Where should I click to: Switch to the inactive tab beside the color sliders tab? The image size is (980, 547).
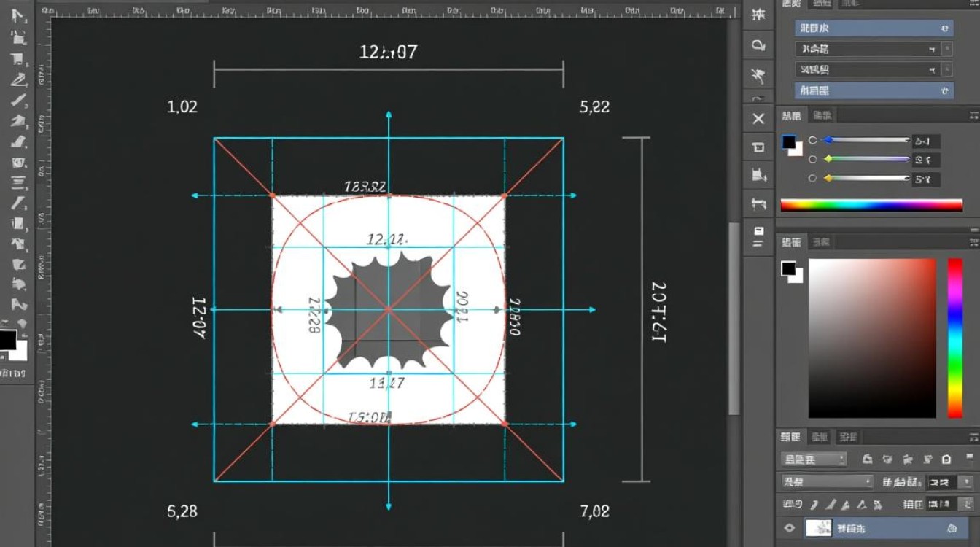coord(822,115)
